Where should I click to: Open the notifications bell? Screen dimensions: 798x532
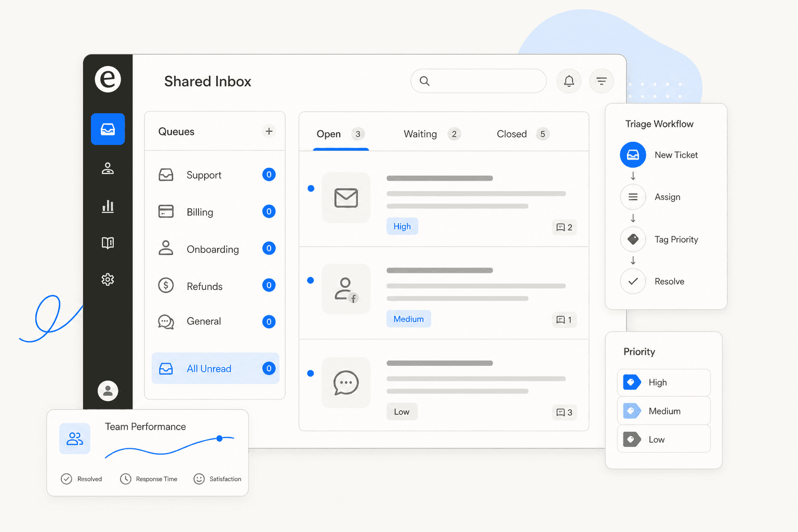tap(569, 81)
